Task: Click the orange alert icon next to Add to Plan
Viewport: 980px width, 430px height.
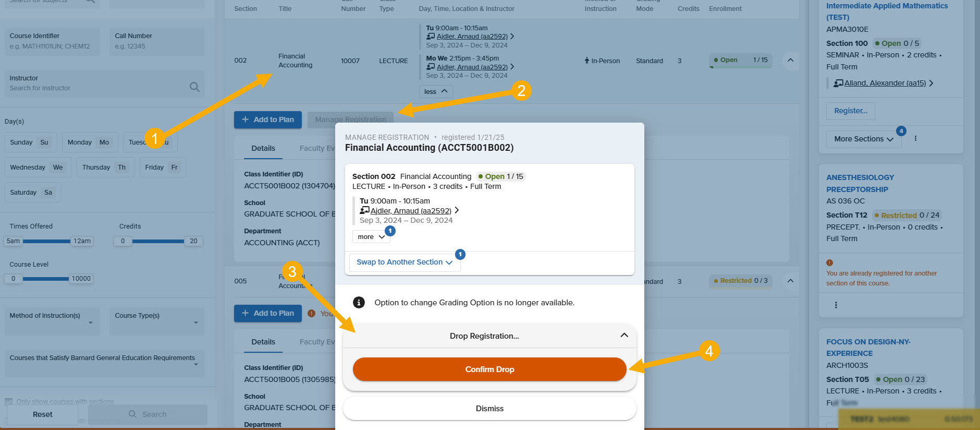Action: pos(311,314)
